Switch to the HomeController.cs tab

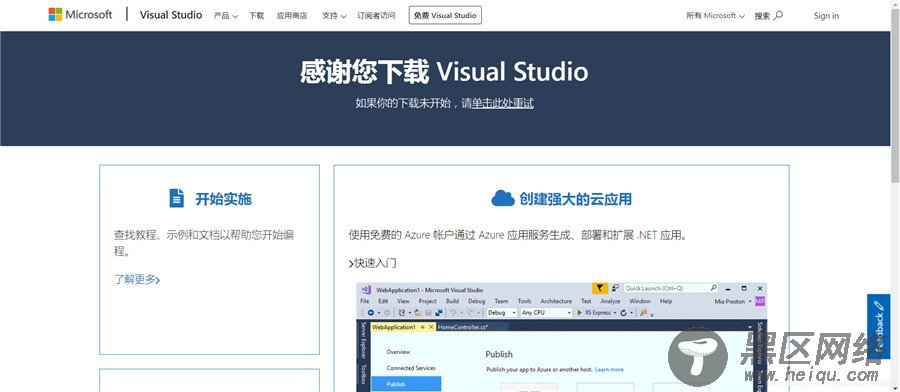tap(463, 327)
